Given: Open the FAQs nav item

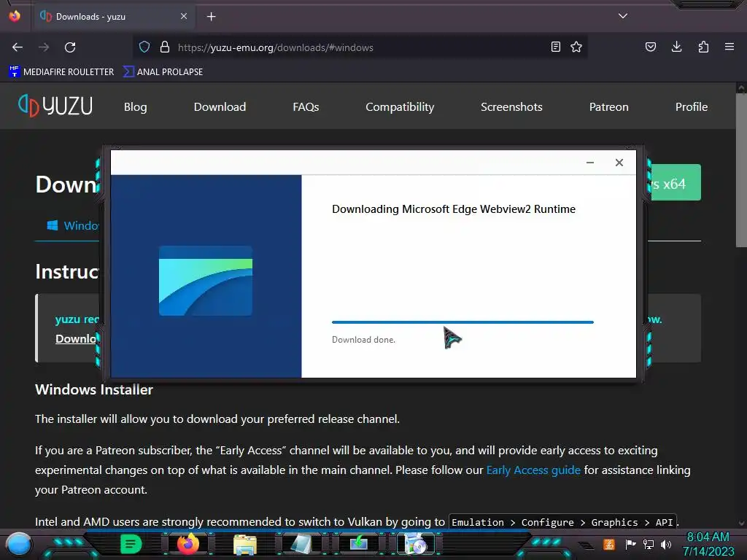Looking at the screenshot, I should tap(306, 107).
